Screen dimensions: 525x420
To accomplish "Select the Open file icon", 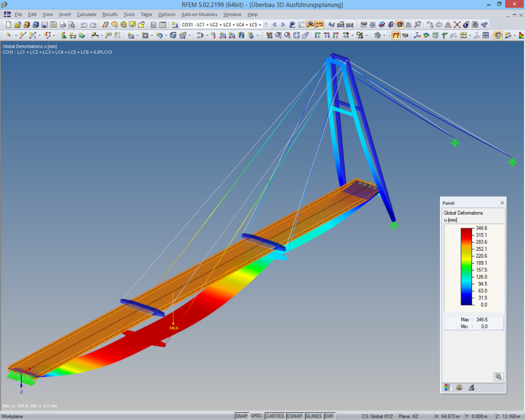I will point(17,25).
